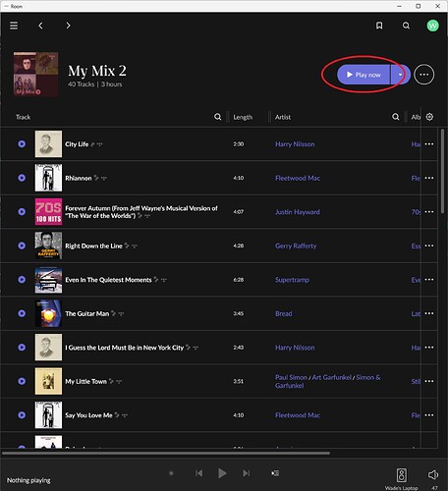Open more options for Even In The Quietest Moments

point(429,280)
